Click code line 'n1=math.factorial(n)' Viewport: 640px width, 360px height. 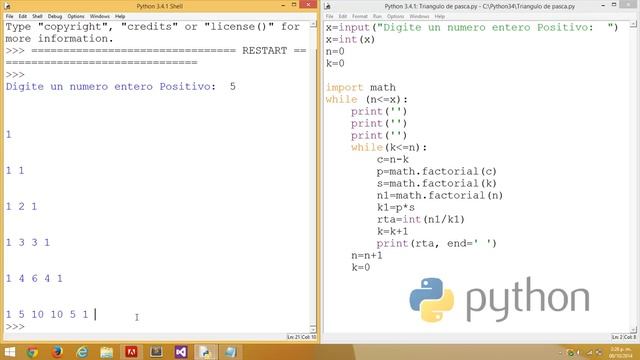pyautogui.click(x=440, y=196)
